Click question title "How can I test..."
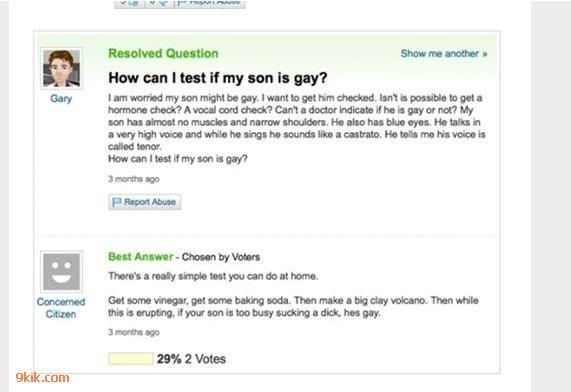This screenshot has height=392, width=571. 218,78
